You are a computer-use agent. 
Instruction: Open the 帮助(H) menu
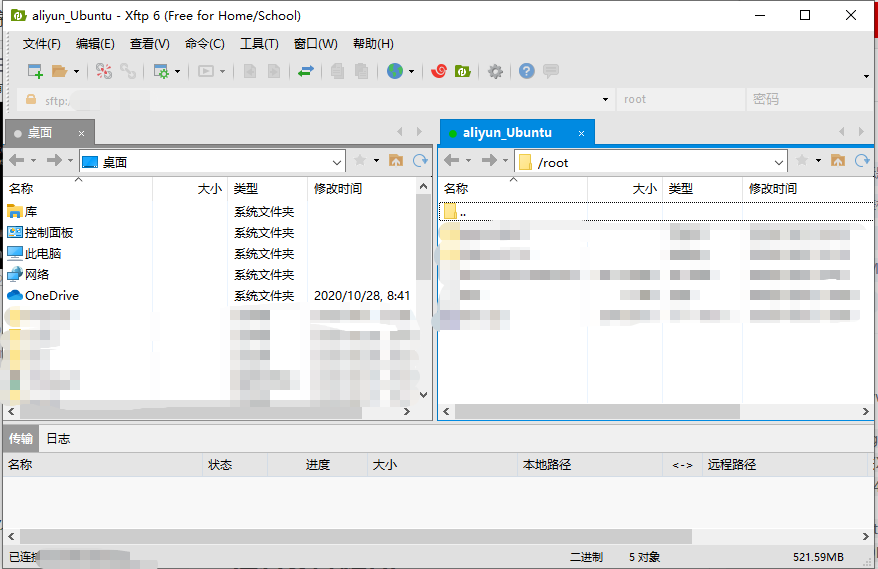click(x=373, y=44)
